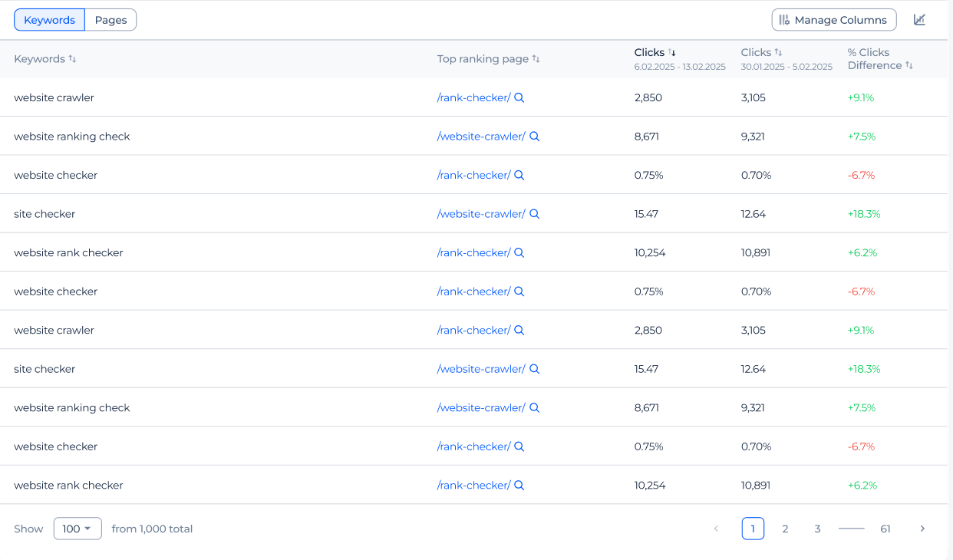
Task: Open the rows-per-page dropdown showing 100
Action: (77, 529)
